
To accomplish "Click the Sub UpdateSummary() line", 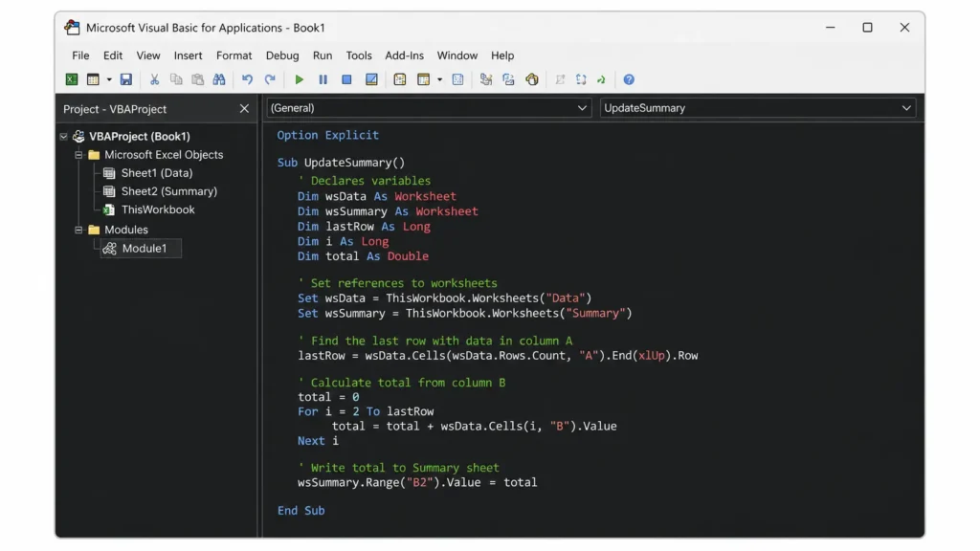I will (x=342, y=163).
